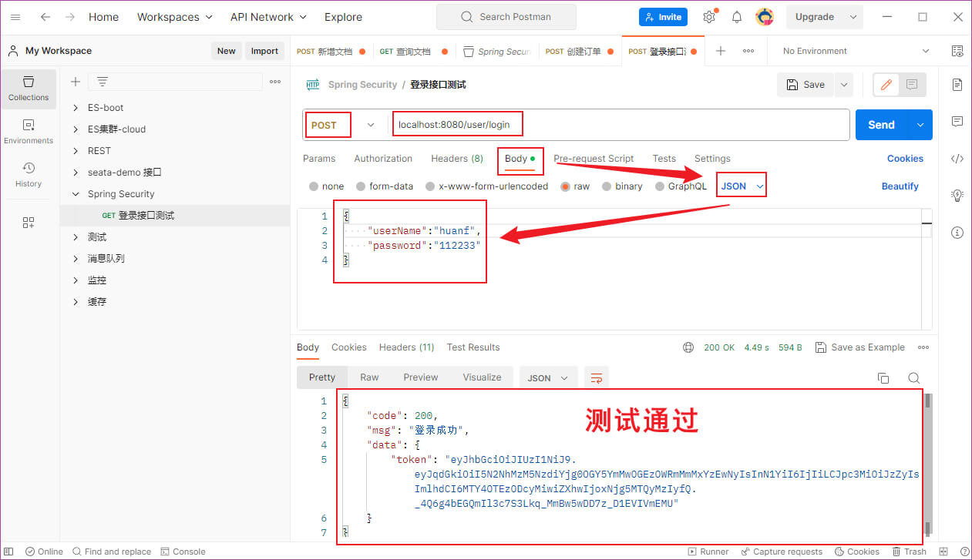Click the Send button
Screen dimensions: 972x560
(x=882, y=125)
